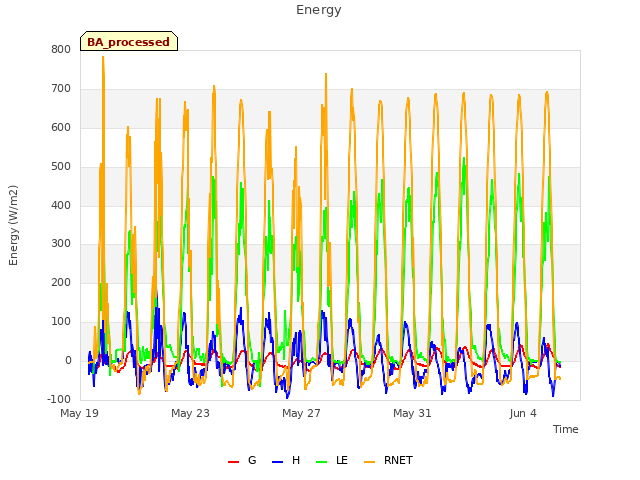The image size is (640, 480).
Task: Click the 700 y-axis tick label
Action: pyautogui.click(x=61, y=89)
